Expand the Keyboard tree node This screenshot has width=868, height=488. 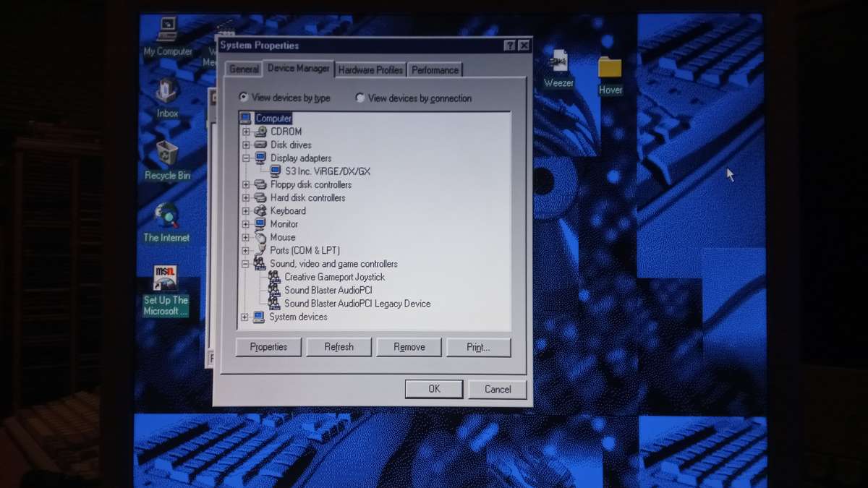pyautogui.click(x=244, y=210)
